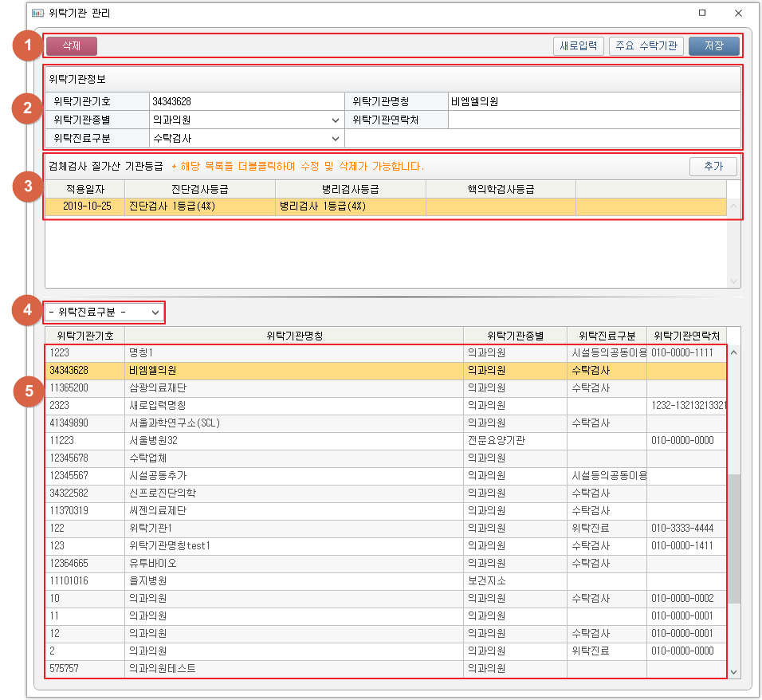Open the 주요 수탁기관 window
The image size is (762, 700).
click(x=646, y=46)
